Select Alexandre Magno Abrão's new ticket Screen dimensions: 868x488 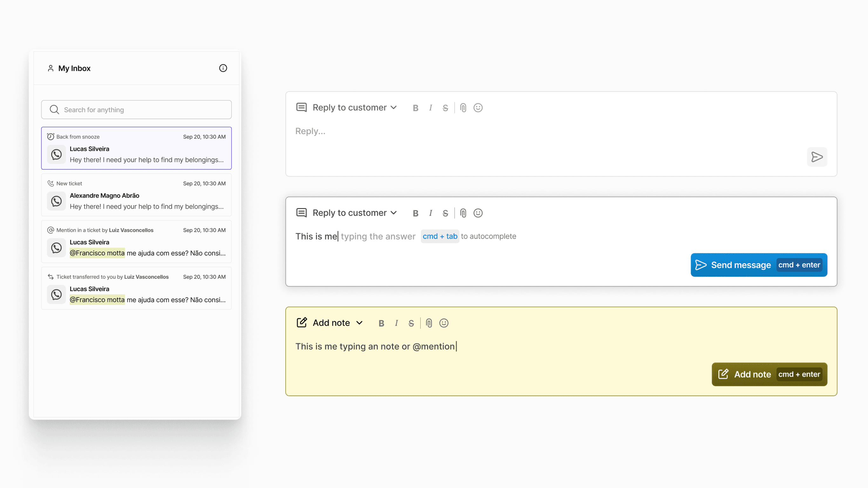coord(136,195)
